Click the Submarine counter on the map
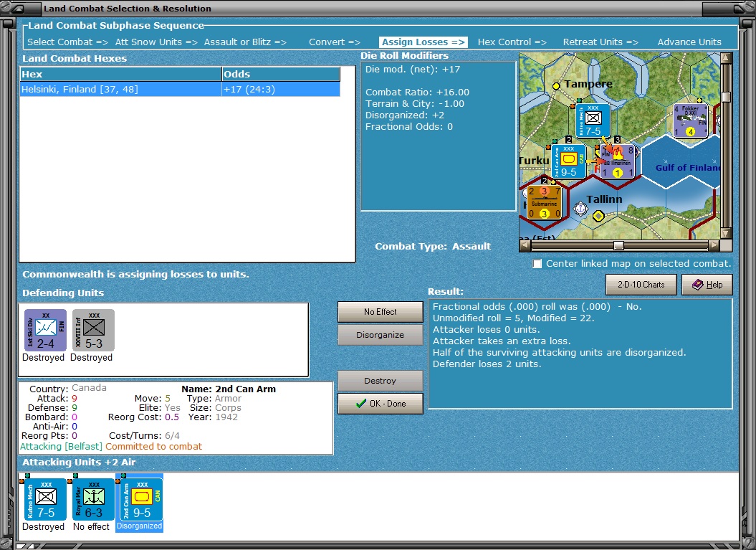This screenshot has height=550, width=756. tap(545, 203)
